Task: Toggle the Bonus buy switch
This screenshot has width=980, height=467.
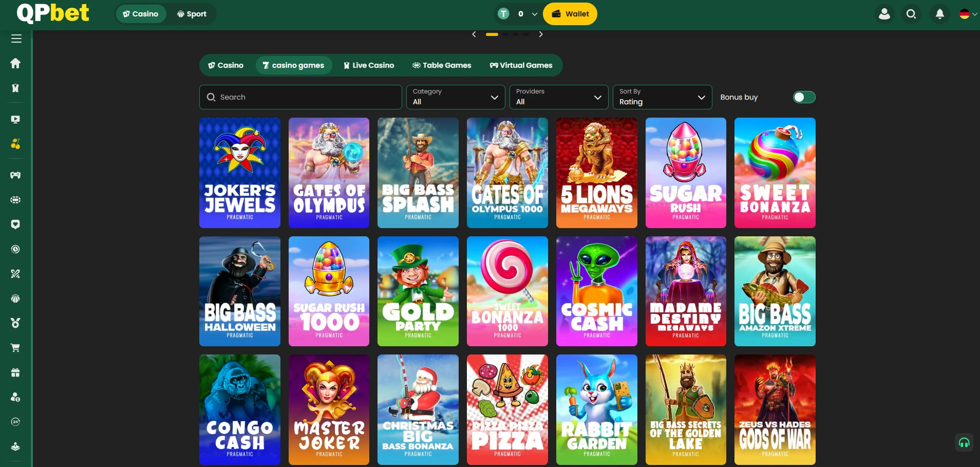Action: pos(804,97)
